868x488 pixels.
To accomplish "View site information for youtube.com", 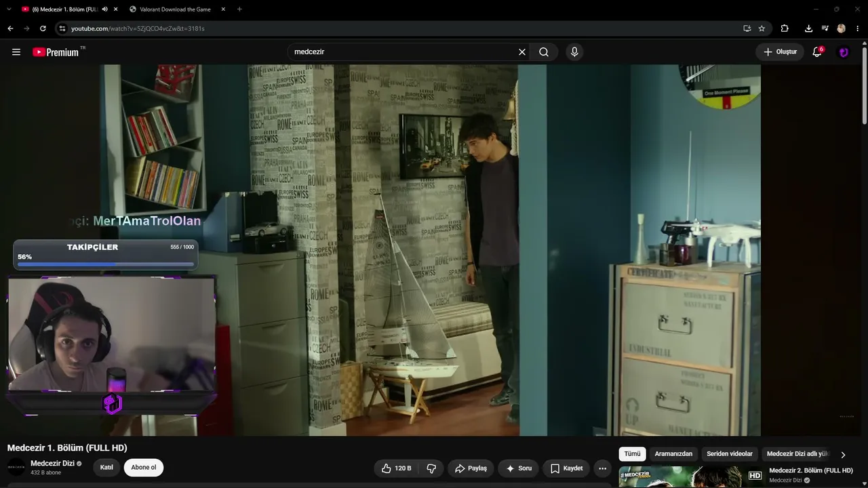I will coord(62,28).
